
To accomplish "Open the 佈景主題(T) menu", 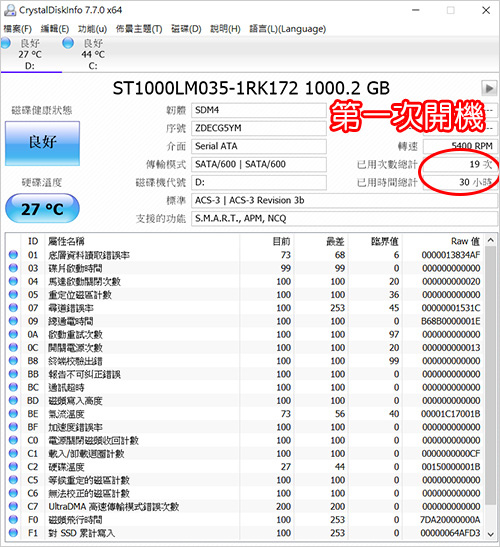I will [x=139, y=29].
